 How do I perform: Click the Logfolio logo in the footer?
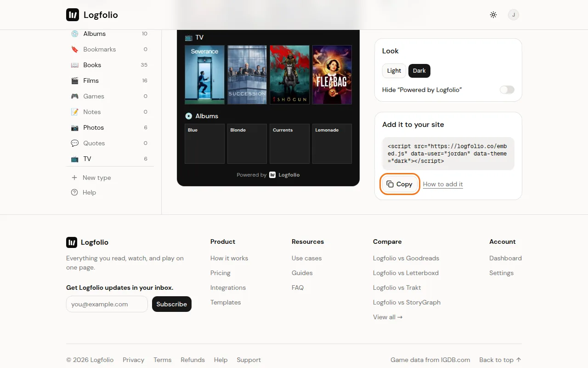pos(87,242)
